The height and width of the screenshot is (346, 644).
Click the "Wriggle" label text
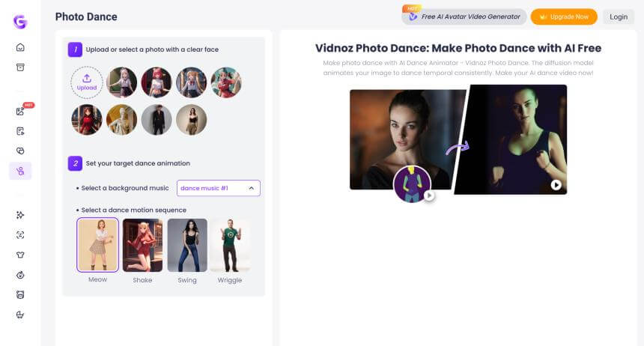tap(230, 280)
